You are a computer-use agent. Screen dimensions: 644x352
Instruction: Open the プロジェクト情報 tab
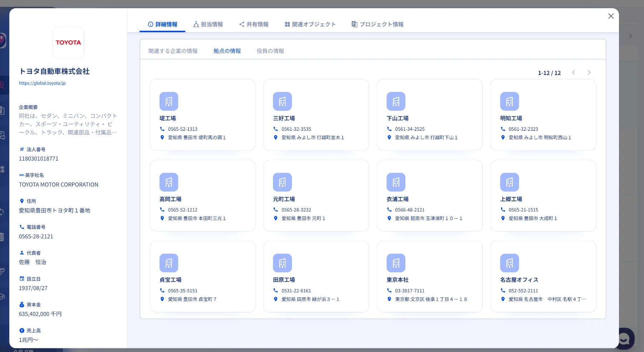coord(377,24)
